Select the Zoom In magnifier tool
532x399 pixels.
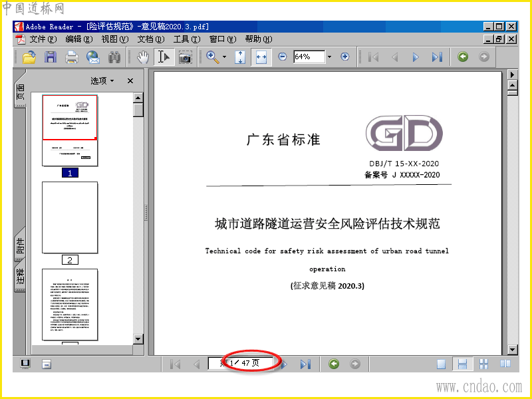(x=212, y=57)
